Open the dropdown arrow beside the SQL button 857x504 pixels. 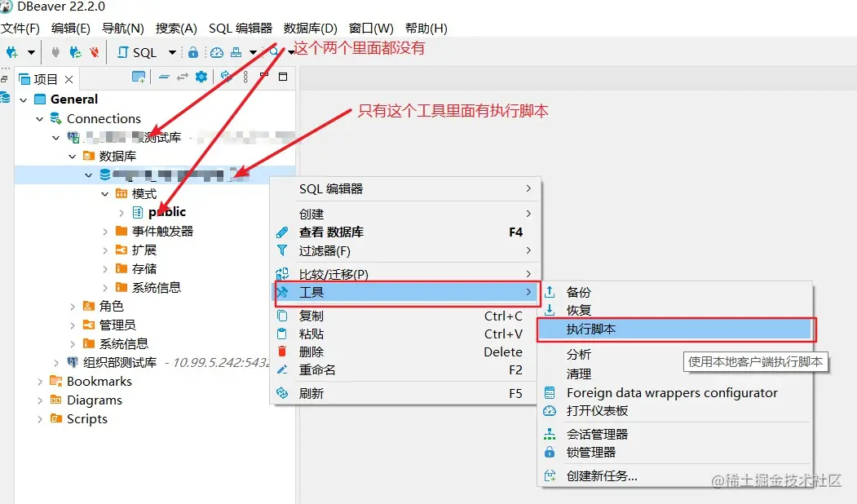point(172,52)
